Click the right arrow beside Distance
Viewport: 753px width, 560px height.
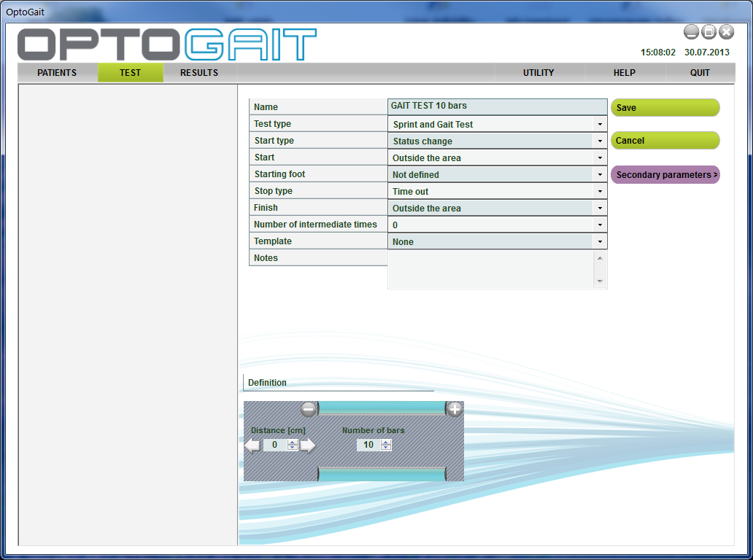pos(308,445)
